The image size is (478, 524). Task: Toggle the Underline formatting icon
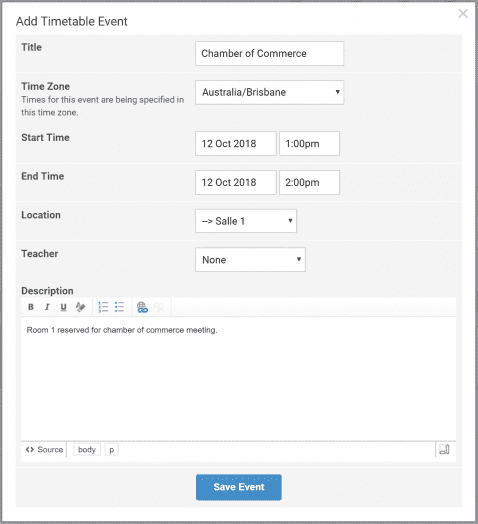[63, 307]
